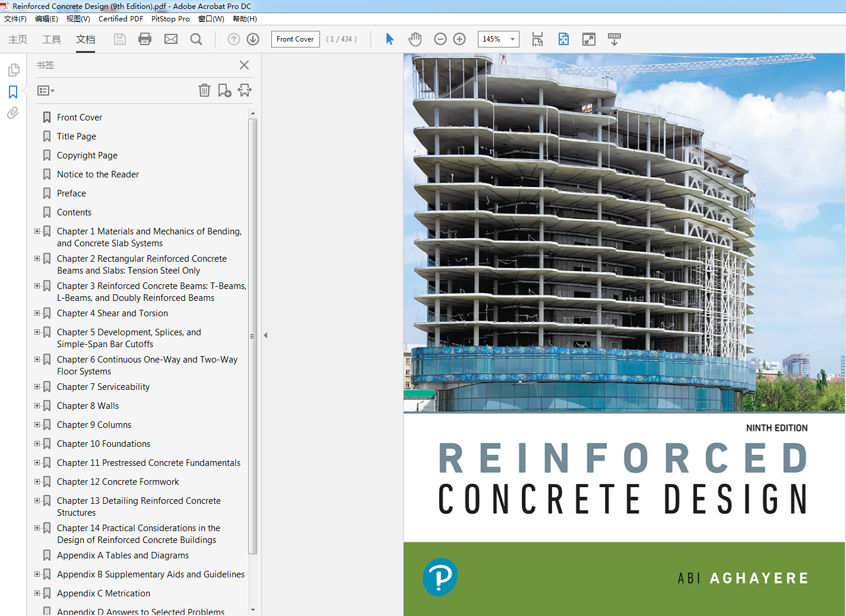846x616 pixels.
Task: Expand Chapter 1 Materials and Mechanics bookmark
Action: (x=37, y=231)
